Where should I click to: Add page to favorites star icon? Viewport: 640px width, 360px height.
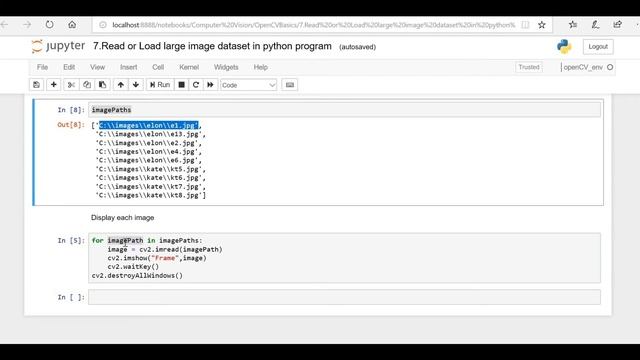point(542,25)
